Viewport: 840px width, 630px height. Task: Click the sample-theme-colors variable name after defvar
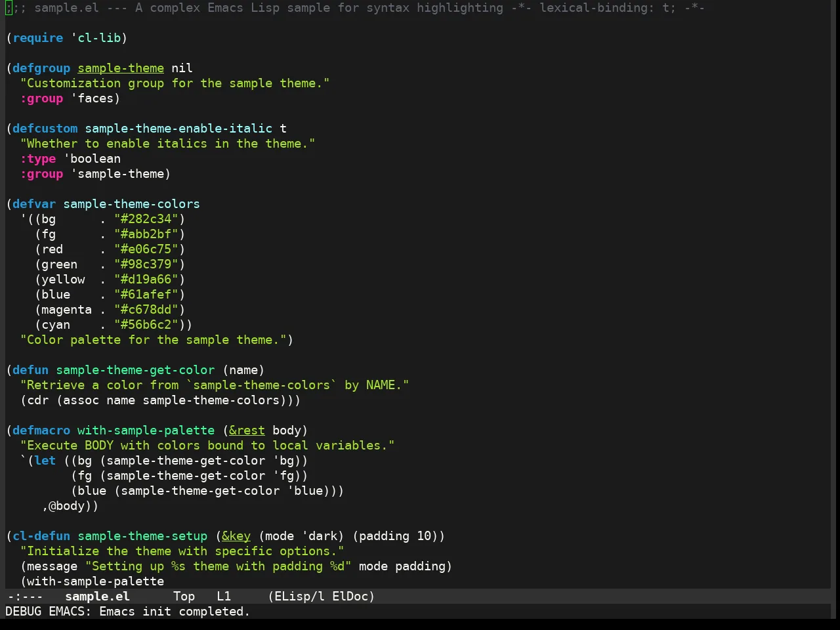pyautogui.click(x=132, y=204)
